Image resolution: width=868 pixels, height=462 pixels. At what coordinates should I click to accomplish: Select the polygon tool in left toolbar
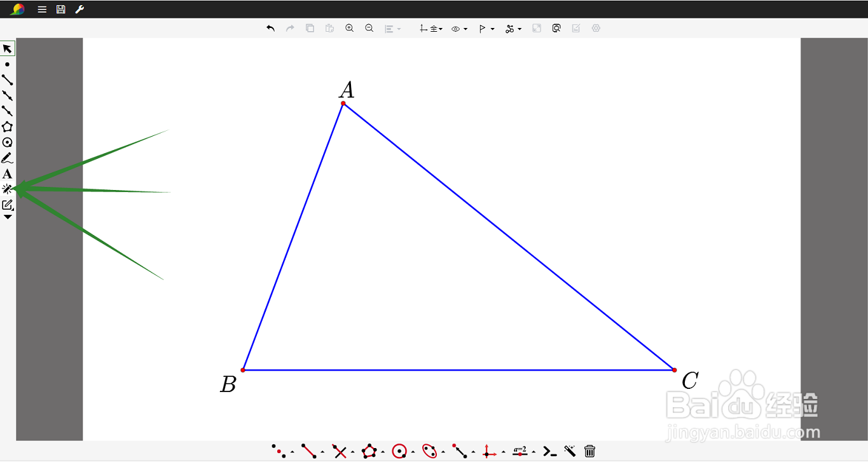(x=8, y=126)
